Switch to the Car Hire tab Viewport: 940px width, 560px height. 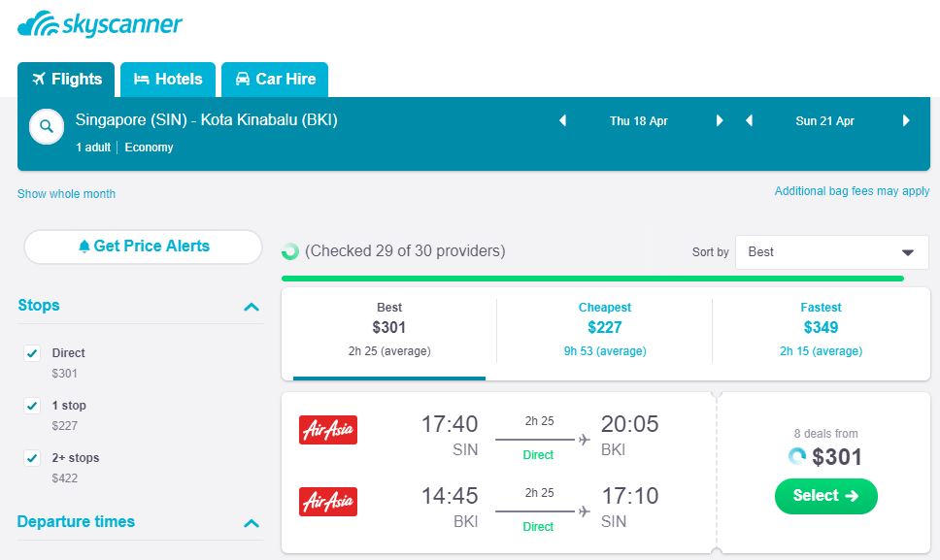(x=275, y=80)
